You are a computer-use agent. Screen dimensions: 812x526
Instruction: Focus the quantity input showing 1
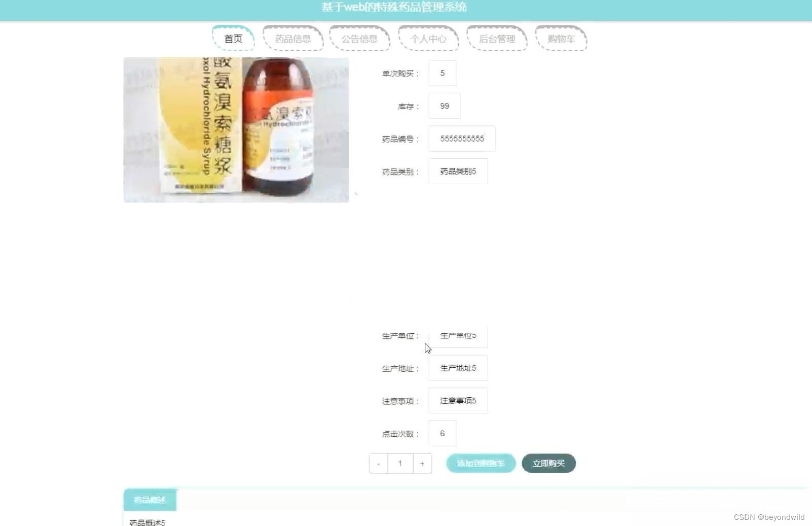click(400, 463)
